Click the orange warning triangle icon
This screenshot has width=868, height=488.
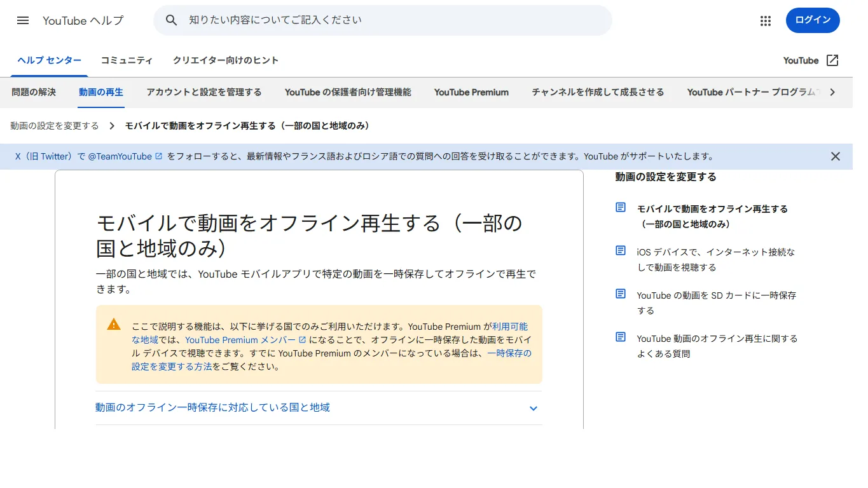tap(114, 325)
